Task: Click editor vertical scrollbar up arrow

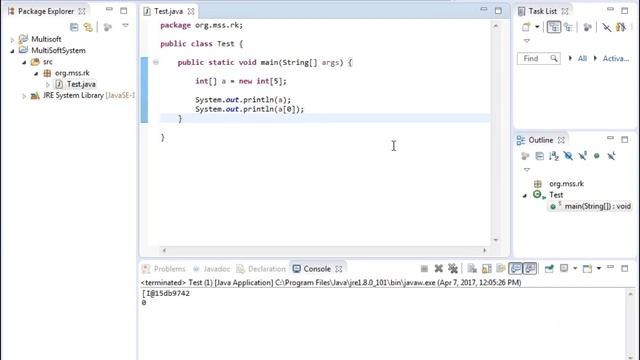Action: tap(496, 26)
